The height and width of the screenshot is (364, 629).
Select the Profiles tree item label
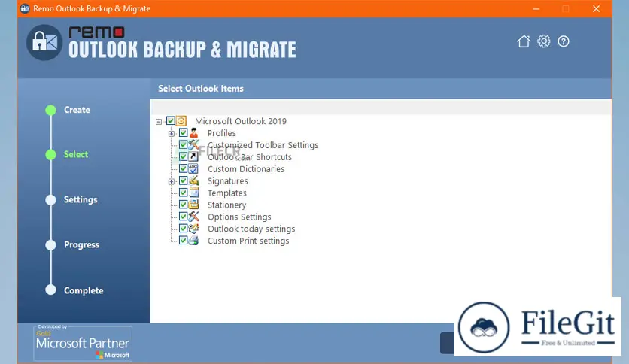click(x=221, y=133)
